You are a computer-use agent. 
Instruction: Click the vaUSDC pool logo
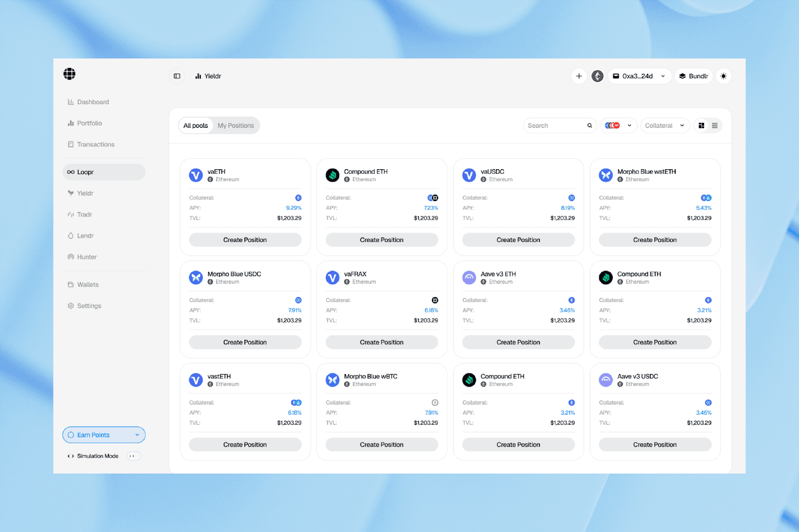pos(469,175)
